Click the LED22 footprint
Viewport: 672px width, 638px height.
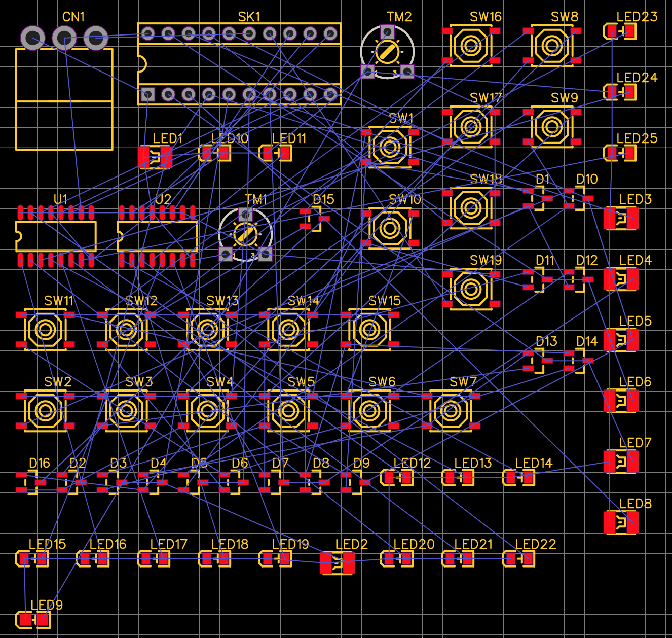pos(518,559)
